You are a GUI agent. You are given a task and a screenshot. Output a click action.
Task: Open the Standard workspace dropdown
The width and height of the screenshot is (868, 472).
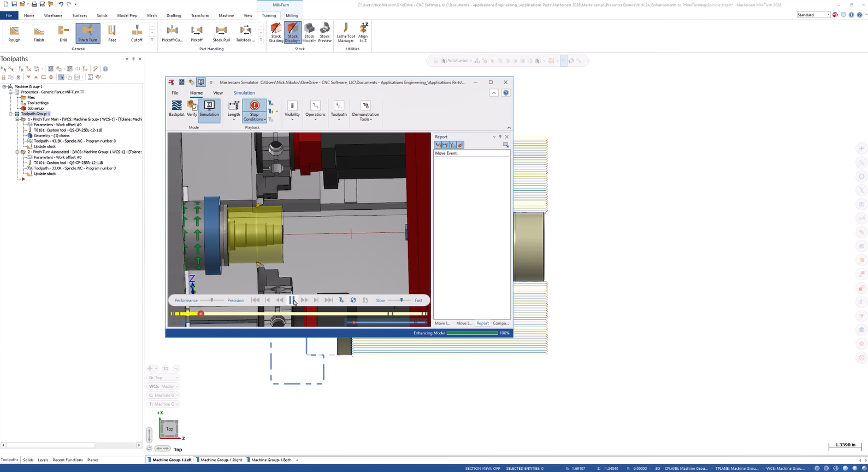click(x=813, y=15)
